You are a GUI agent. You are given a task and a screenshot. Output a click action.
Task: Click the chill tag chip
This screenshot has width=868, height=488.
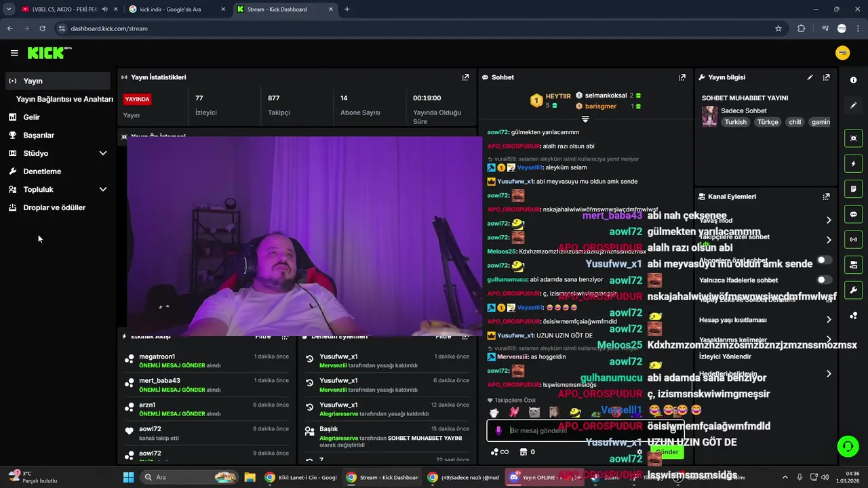[x=795, y=122]
